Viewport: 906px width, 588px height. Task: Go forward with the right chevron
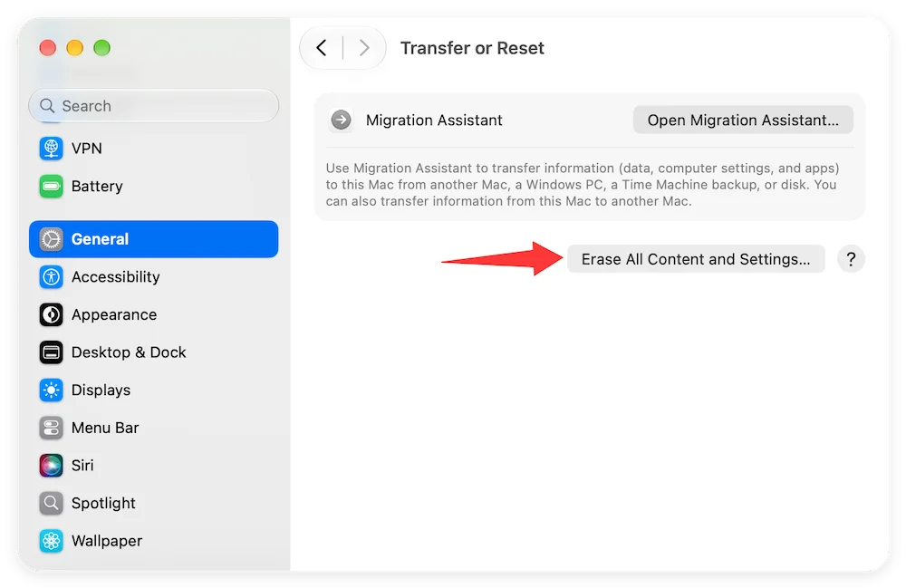coord(364,47)
